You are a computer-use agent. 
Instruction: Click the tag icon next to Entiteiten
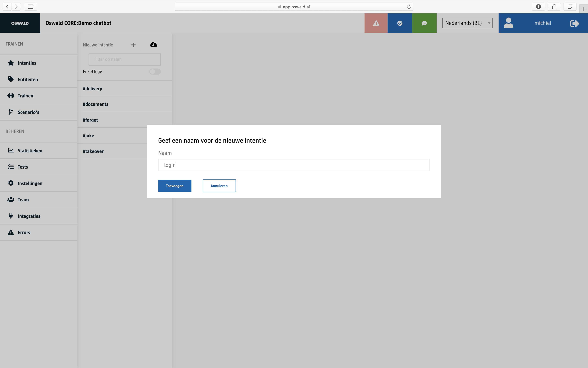(11, 79)
